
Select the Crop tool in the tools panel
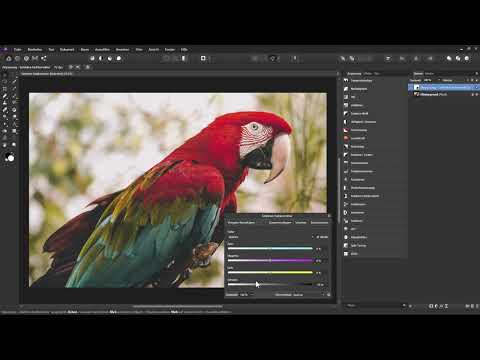tap(5, 89)
